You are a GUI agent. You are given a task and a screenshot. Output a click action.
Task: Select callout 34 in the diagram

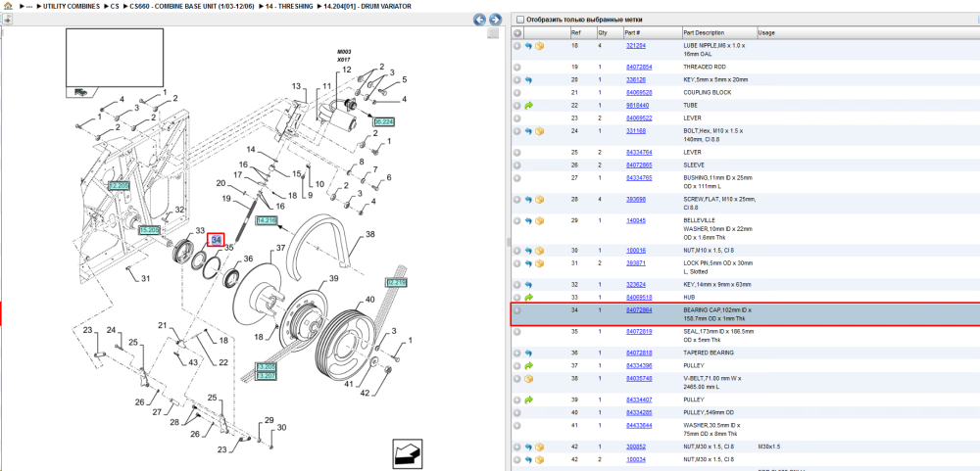click(217, 240)
